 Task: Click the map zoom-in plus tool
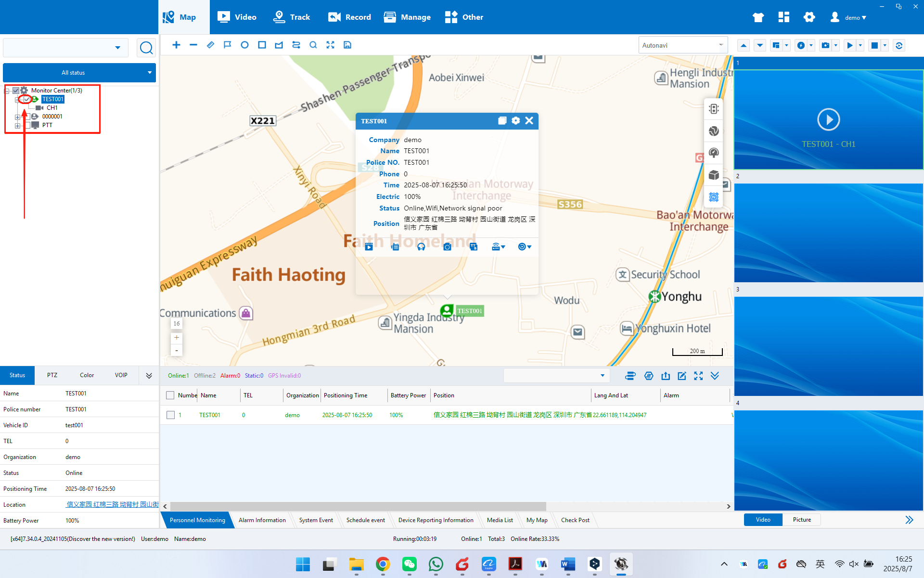pos(177,45)
